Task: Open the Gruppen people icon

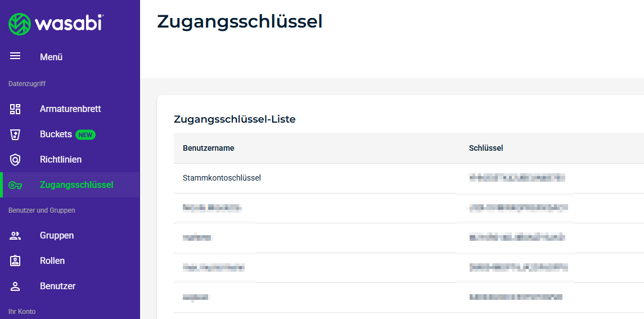Action: (15, 236)
